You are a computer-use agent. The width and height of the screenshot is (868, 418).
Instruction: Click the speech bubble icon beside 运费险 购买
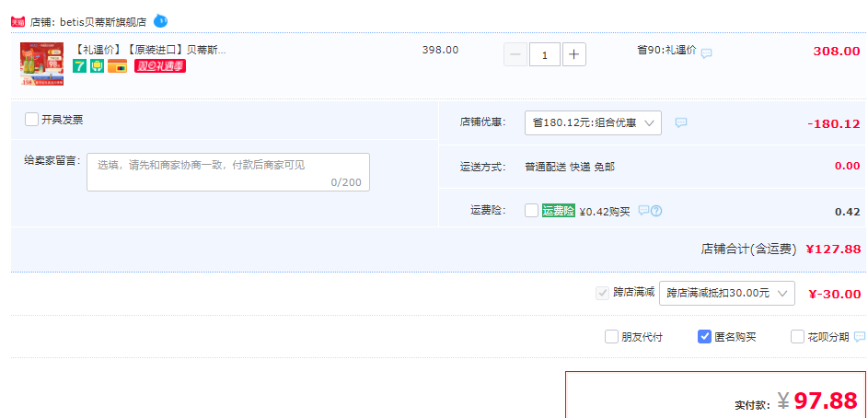pyautogui.click(x=643, y=211)
